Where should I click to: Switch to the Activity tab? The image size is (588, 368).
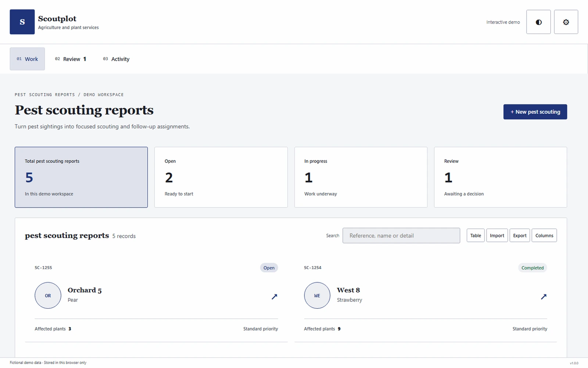[116, 59]
